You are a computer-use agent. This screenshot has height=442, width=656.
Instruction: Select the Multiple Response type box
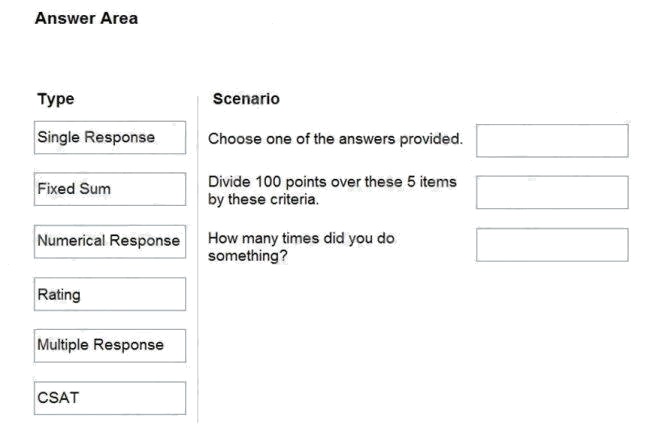point(109,346)
